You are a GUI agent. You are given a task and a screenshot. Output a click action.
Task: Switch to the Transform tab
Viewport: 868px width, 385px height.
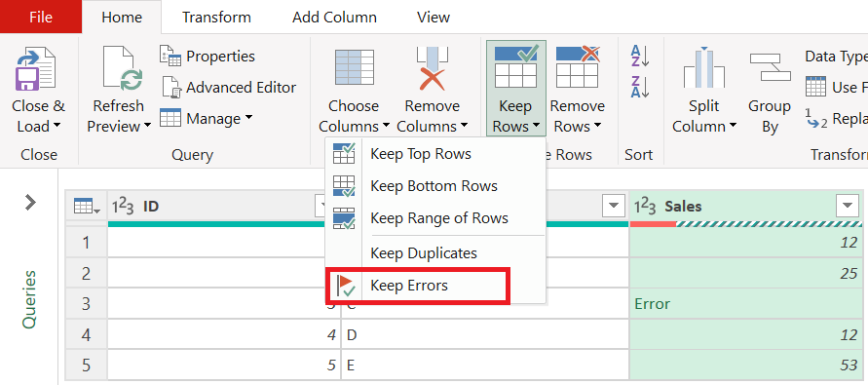[x=216, y=18]
